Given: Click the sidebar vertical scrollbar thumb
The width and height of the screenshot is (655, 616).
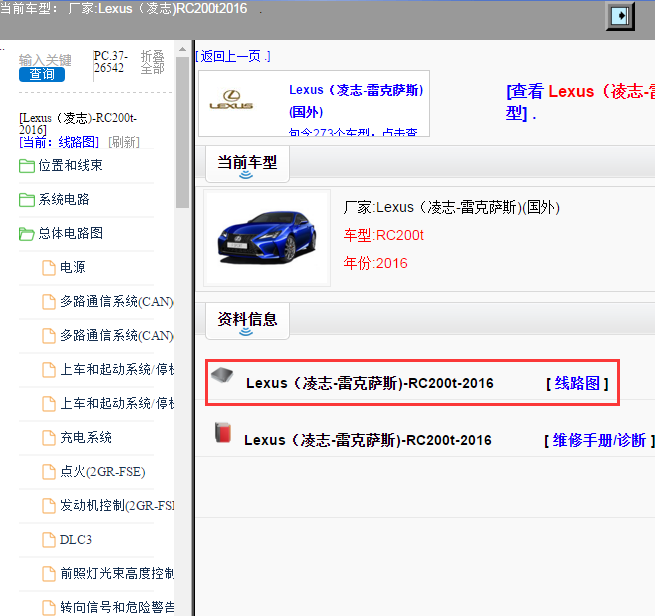Looking at the screenshot, I should pos(183,132).
